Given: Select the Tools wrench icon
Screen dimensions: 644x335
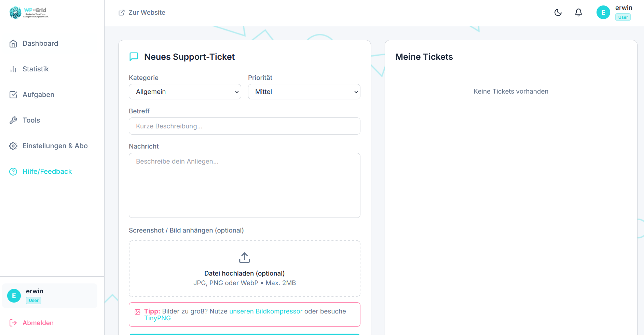Looking at the screenshot, I should tap(13, 120).
